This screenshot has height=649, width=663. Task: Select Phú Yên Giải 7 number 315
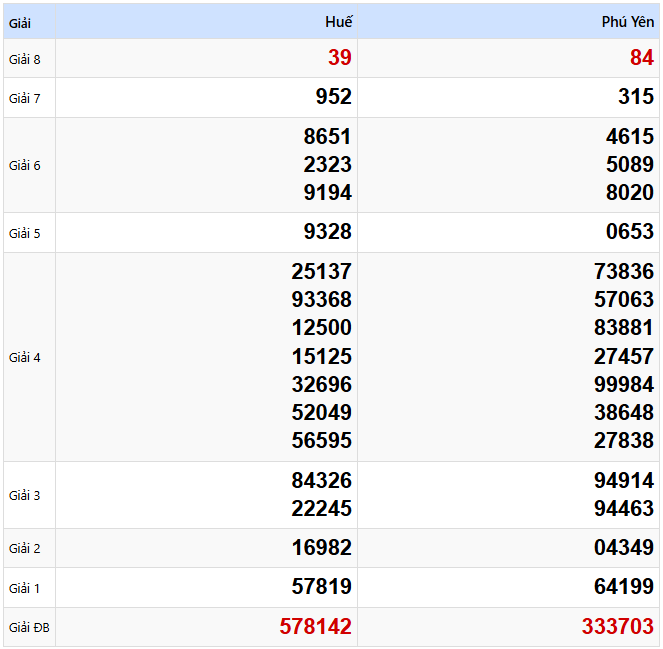pyautogui.click(x=635, y=97)
